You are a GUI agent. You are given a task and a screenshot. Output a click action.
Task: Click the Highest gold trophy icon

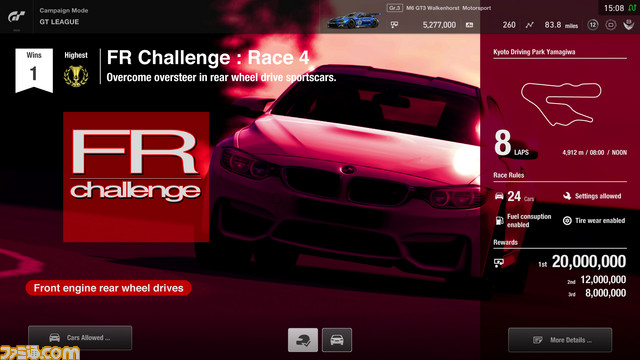(x=76, y=76)
